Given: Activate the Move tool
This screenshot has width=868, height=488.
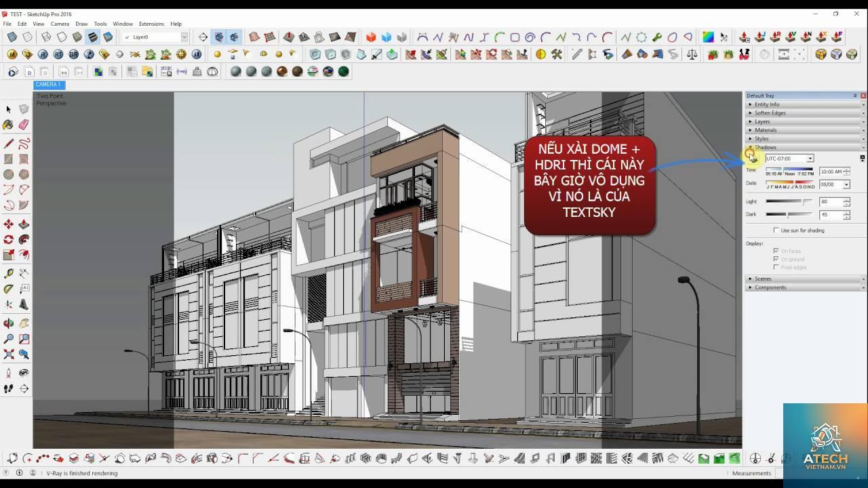Looking at the screenshot, I should point(9,224).
